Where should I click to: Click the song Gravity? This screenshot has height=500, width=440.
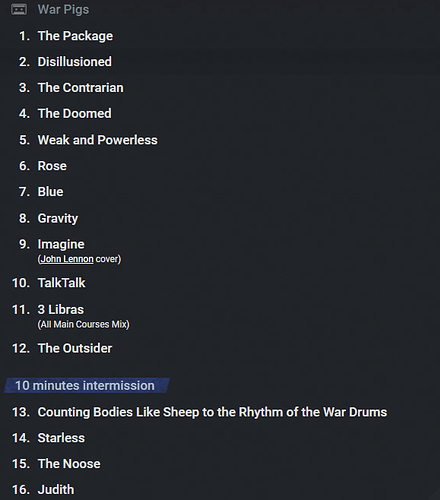(x=58, y=218)
